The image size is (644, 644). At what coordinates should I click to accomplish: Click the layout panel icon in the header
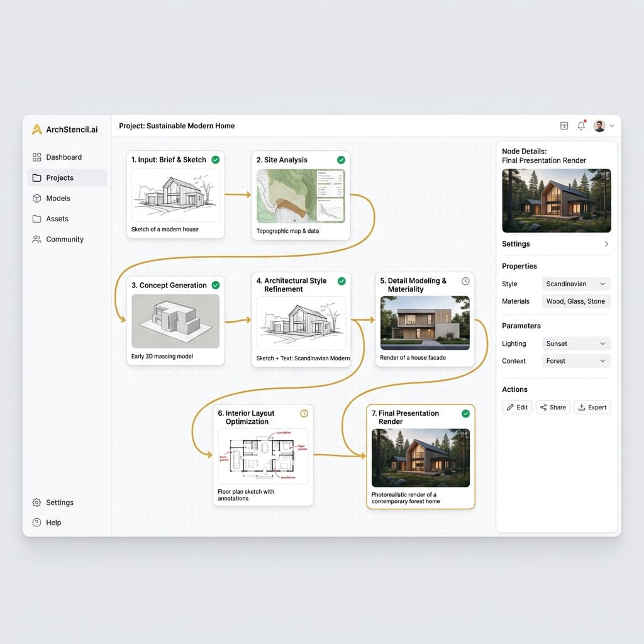564,125
